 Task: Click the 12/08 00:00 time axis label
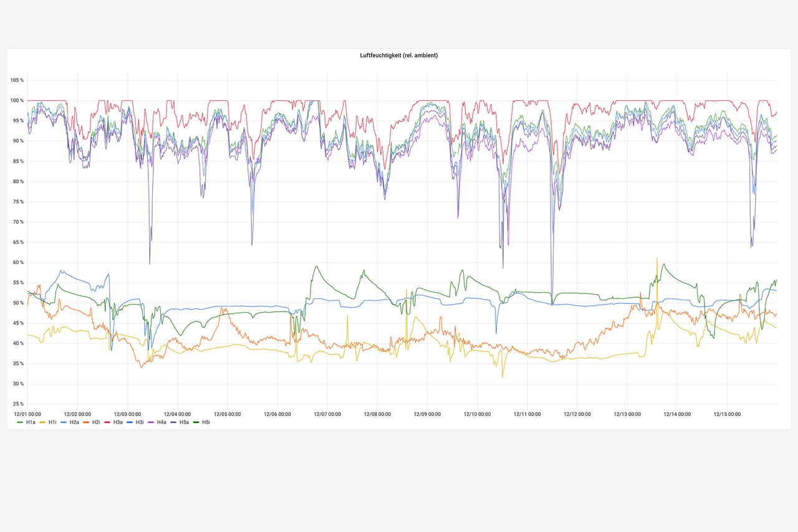[x=377, y=414]
